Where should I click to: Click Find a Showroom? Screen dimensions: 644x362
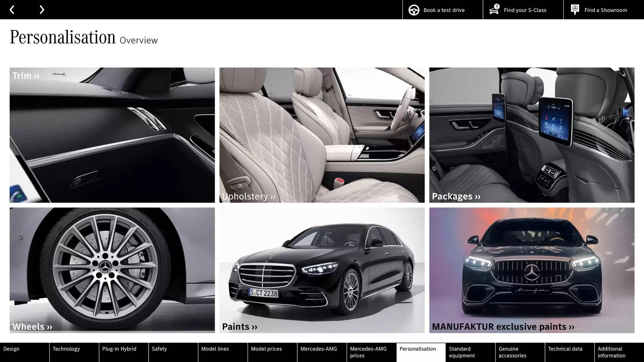coord(605,10)
